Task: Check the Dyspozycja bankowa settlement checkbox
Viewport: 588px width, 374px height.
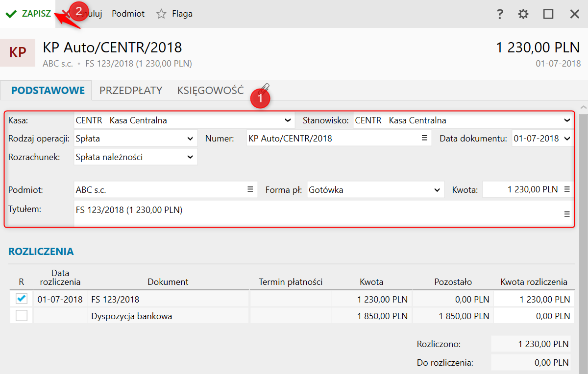Action: tap(22, 316)
